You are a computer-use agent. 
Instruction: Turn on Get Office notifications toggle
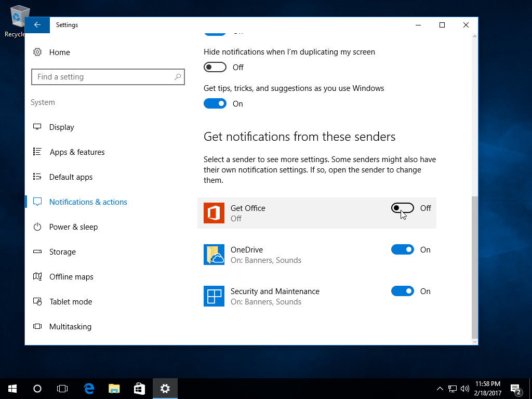tap(402, 208)
